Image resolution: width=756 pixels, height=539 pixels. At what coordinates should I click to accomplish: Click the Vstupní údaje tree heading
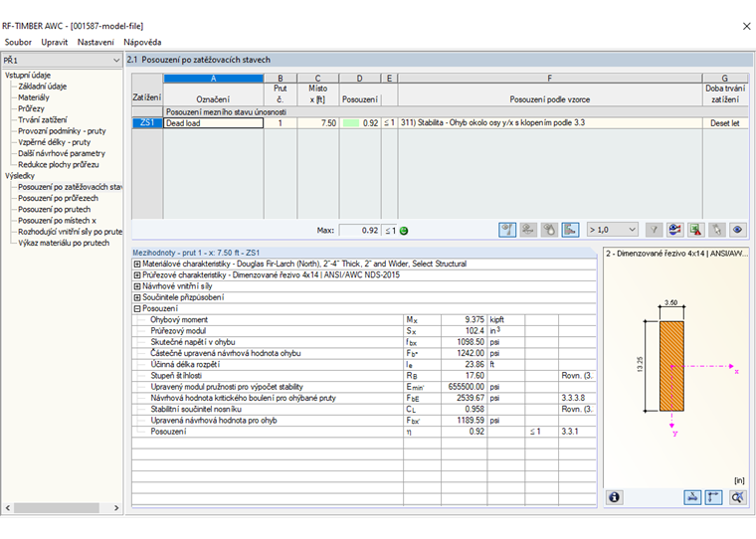[28, 76]
